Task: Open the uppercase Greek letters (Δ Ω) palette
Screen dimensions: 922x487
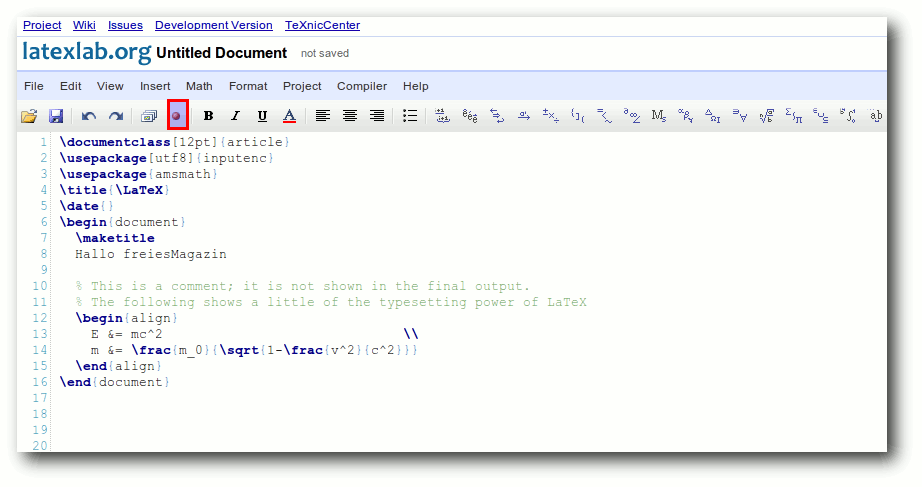Action: coord(713,116)
